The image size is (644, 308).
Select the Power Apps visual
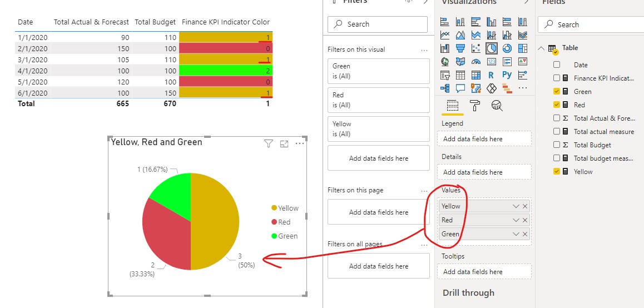pyautogui.click(x=492, y=88)
